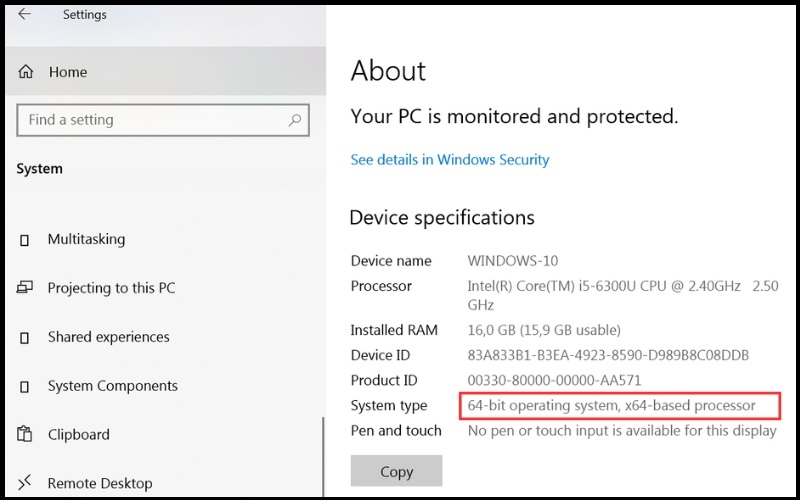Click the Home house icon
This screenshot has width=800, height=500.
tap(26, 72)
